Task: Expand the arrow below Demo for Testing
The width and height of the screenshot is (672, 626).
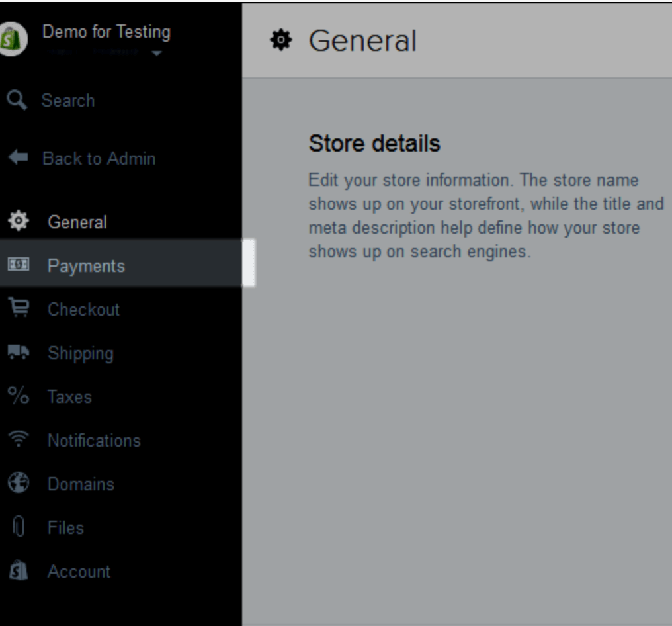Action: [x=156, y=54]
